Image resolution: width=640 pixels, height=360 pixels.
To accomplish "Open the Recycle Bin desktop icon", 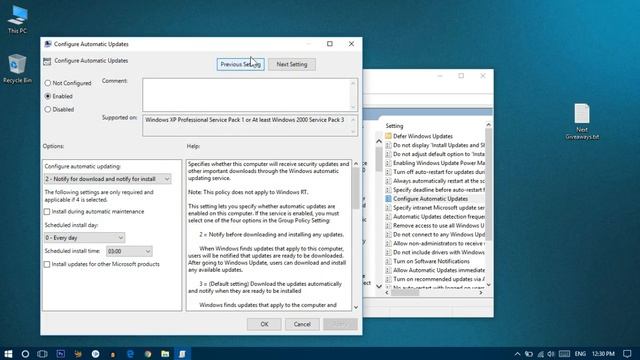I will point(17,69).
